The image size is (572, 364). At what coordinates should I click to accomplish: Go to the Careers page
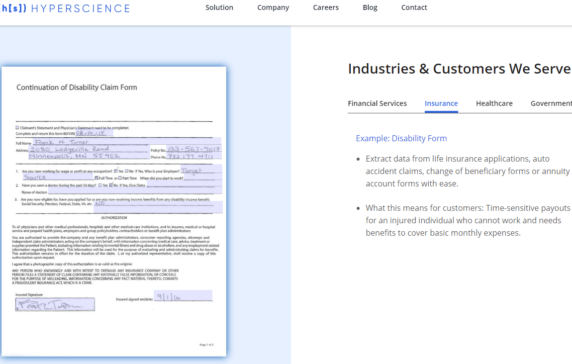[326, 8]
